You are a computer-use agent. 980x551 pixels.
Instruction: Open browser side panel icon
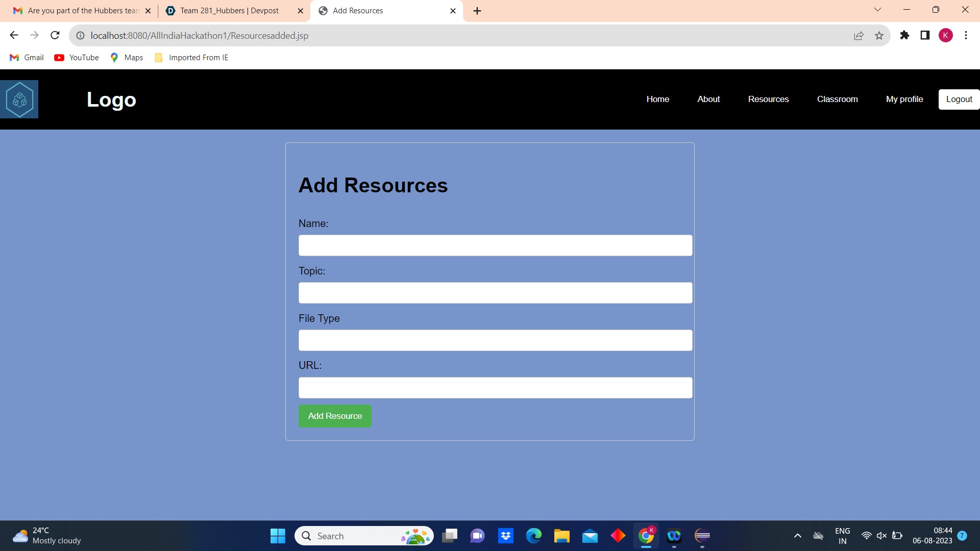(x=925, y=35)
